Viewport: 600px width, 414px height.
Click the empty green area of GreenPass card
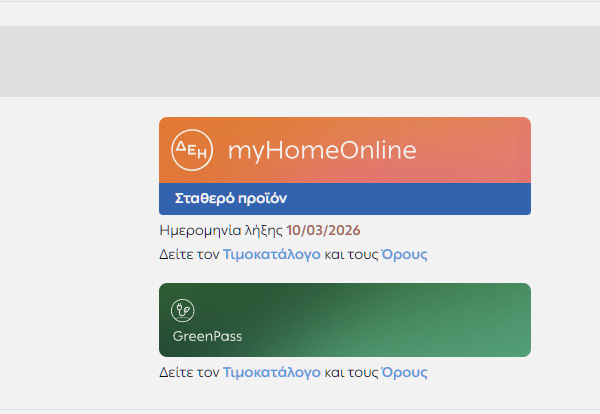coord(383,320)
